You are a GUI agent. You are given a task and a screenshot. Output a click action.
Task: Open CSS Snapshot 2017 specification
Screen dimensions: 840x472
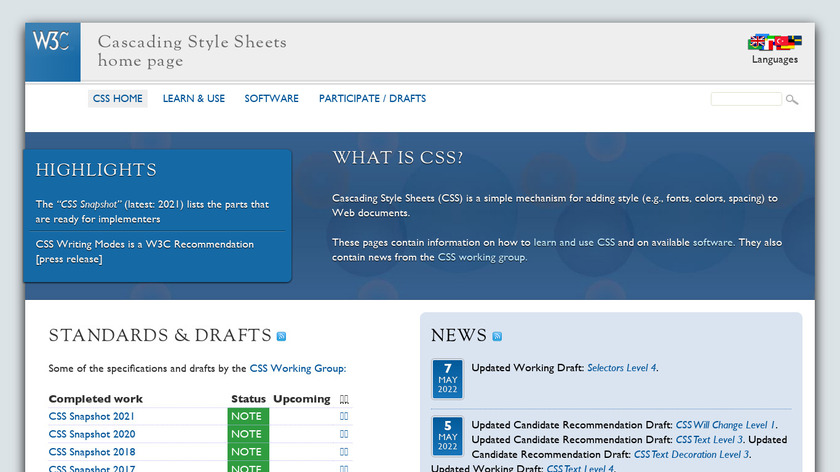(92, 468)
